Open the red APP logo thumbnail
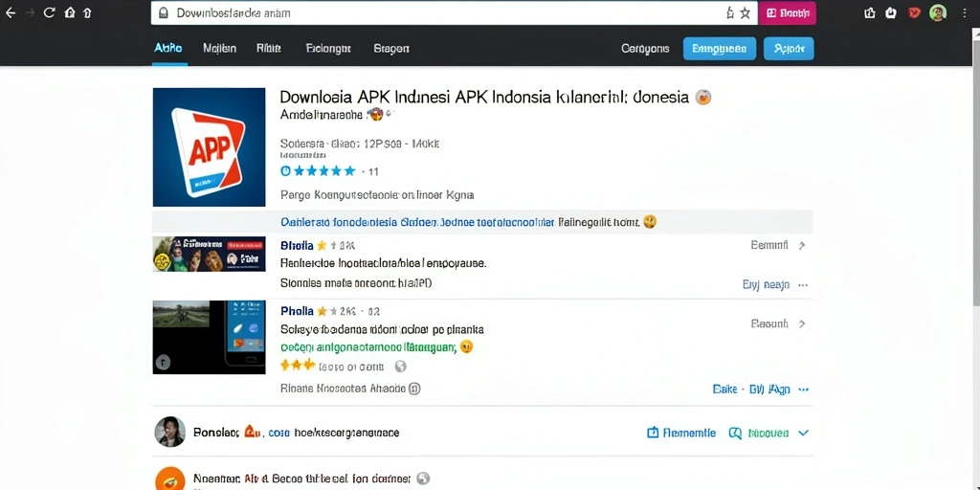The width and height of the screenshot is (980, 490). click(x=209, y=146)
